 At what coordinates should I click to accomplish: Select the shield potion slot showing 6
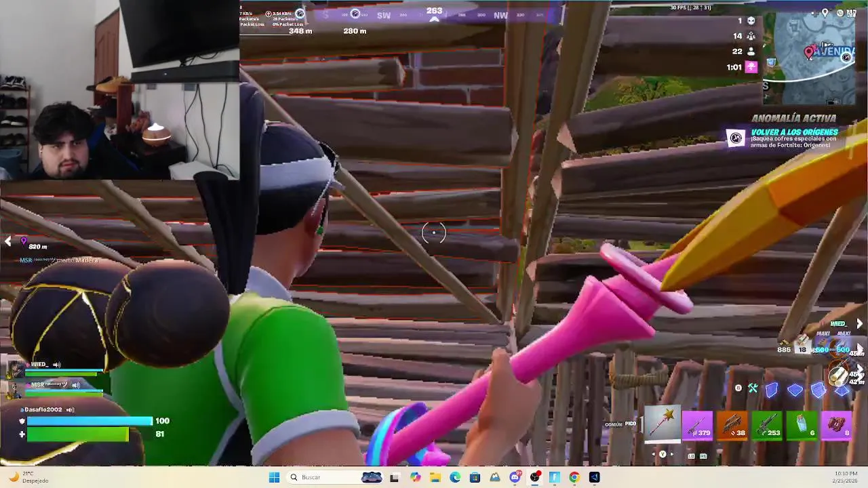[802, 426]
